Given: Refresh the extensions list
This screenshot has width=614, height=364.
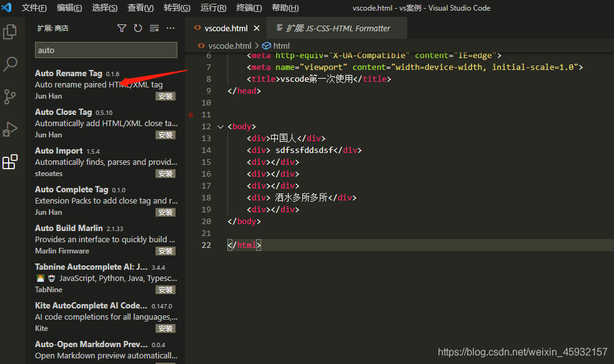Looking at the screenshot, I should click(138, 28).
